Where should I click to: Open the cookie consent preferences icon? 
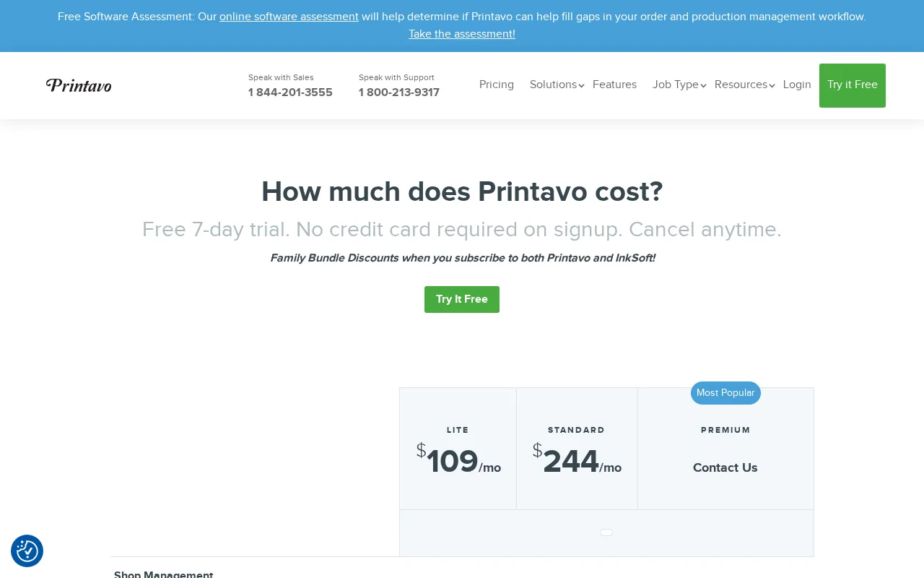tap(27, 551)
